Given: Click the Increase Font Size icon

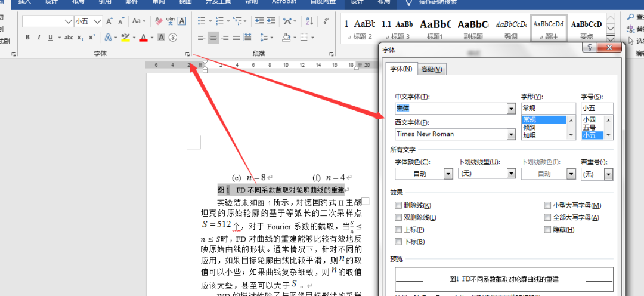Looking at the screenshot, I should (109, 21).
